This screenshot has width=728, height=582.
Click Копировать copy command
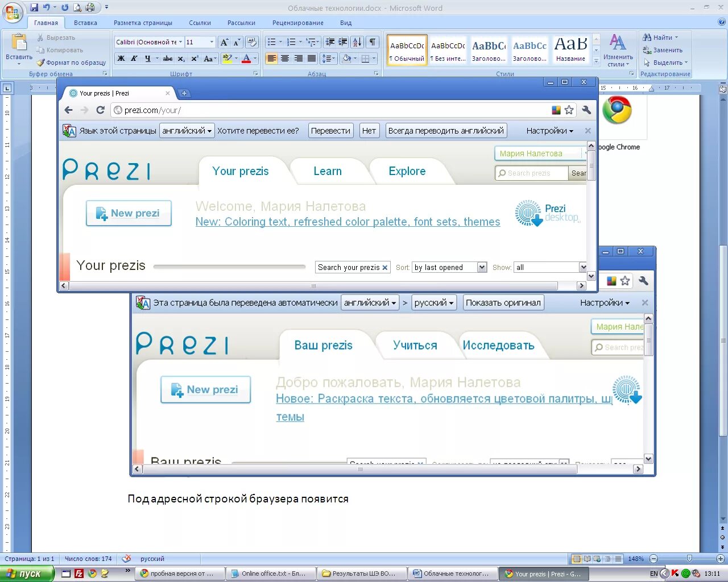tap(60, 50)
